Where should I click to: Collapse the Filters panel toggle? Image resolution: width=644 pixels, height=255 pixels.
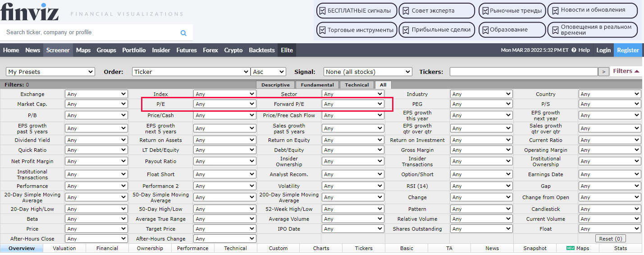point(626,71)
